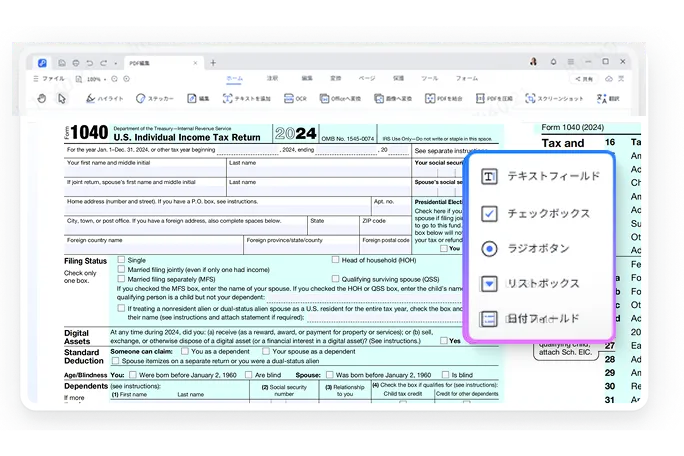Image resolution: width=684 pixels, height=456 pixels.
Task: Click the Home address input field
Action: click(x=217, y=209)
